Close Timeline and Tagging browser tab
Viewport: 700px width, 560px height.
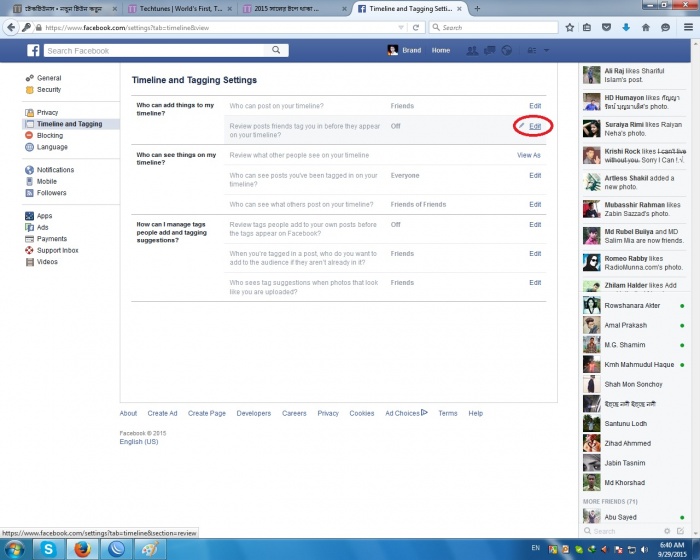459,8
